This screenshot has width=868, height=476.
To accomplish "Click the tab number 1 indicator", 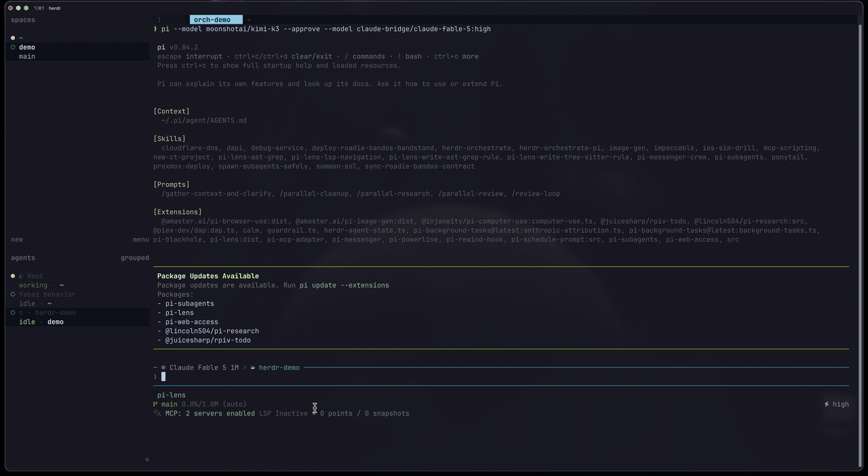I will [x=159, y=20].
